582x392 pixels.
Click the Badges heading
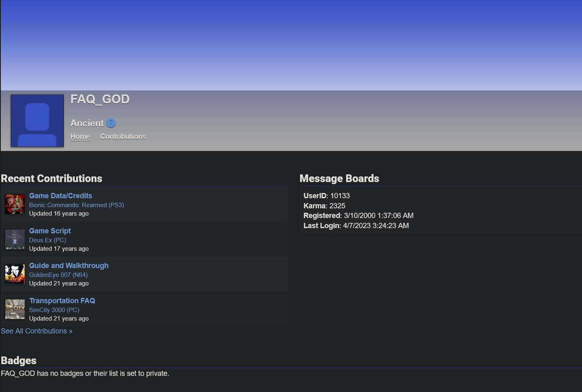[19, 361]
